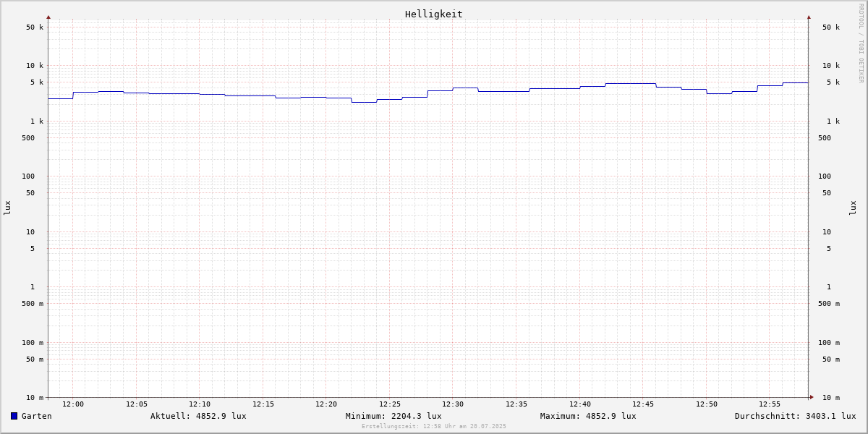Click the left axis 500 m label
The width and height of the screenshot is (868, 434).
[x=33, y=304]
